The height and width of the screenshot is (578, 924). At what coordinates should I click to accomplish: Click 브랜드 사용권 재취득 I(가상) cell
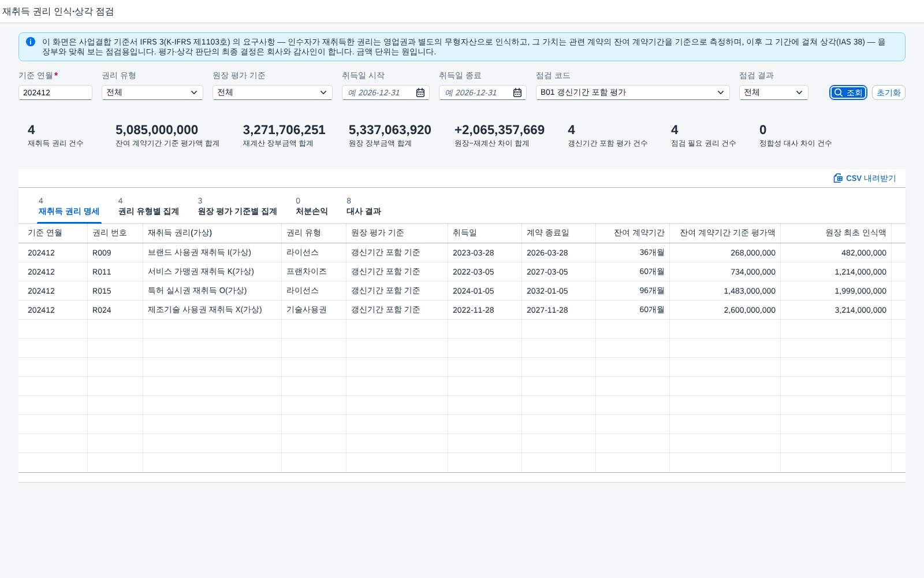(213, 253)
